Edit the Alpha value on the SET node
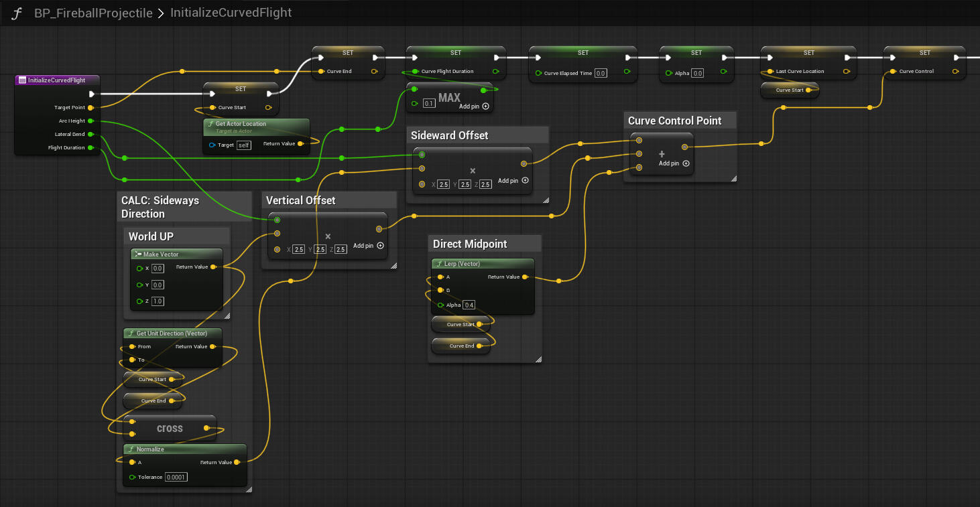The width and height of the screenshot is (980, 507). click(x=698, y=73)
